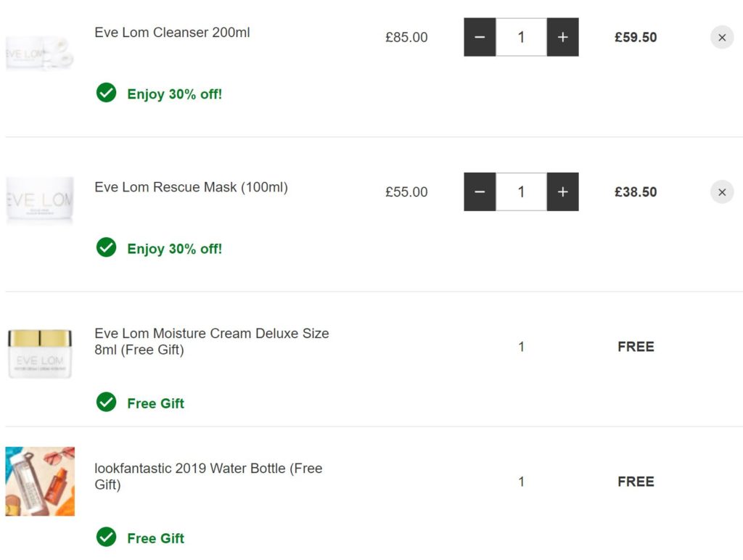
Task: Click the Eve Lom Rescue Mask thumbnail
Action: pos(40,200)
